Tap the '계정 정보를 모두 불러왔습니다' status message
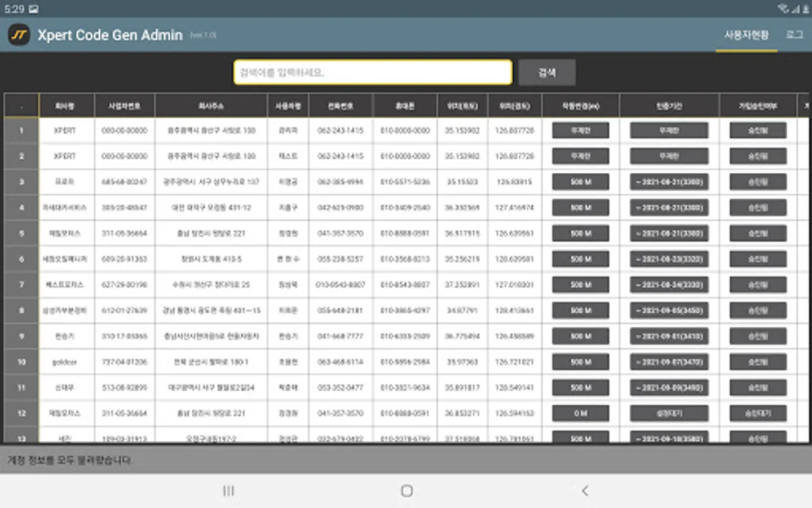 click(x=69, y=460)
